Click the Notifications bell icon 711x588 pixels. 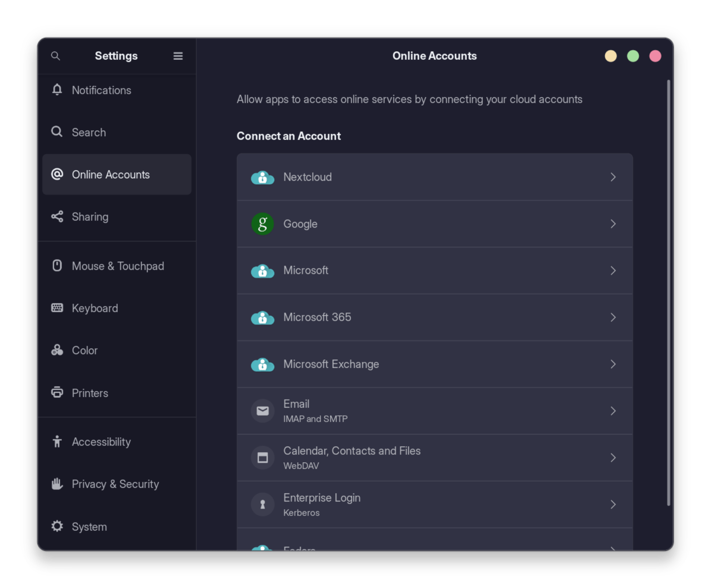pos(57,90)
